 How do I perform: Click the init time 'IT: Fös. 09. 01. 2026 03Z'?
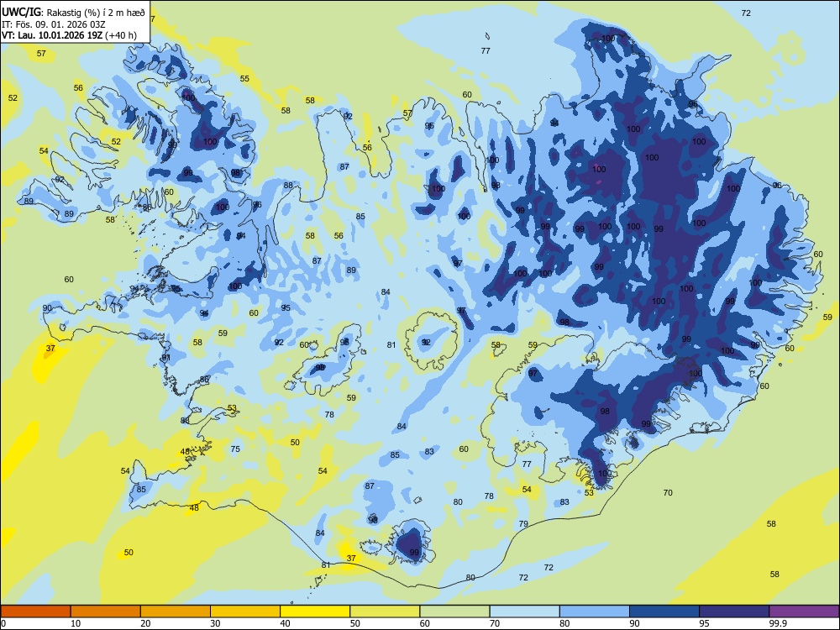(54, 24)
